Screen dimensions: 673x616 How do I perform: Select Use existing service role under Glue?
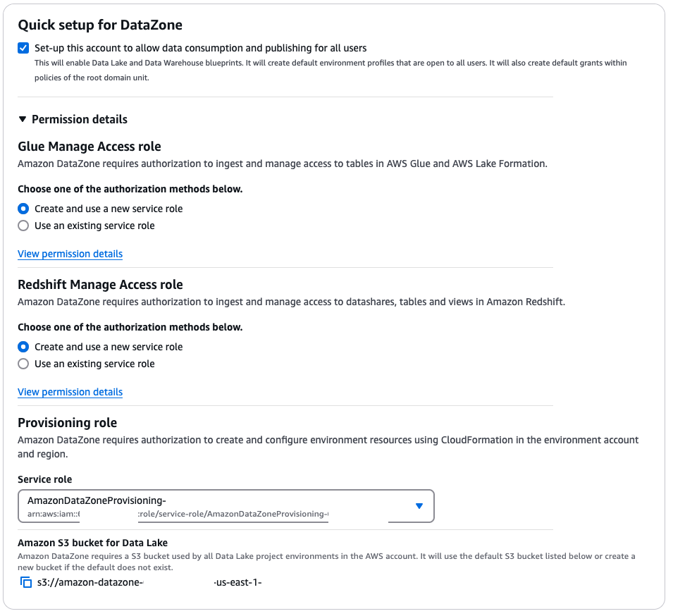click(x=23, y=226)
